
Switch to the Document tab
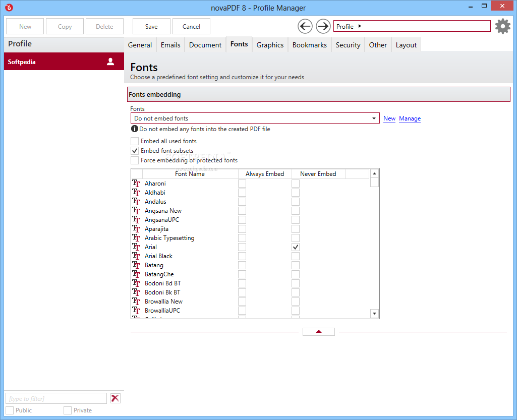click(x=205, y=45)
